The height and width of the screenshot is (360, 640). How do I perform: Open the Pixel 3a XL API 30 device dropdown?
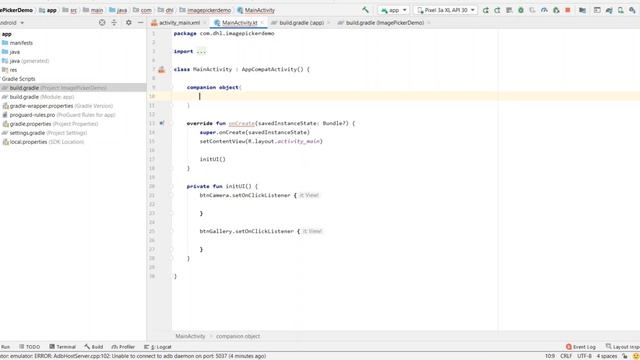pos(446,10)
